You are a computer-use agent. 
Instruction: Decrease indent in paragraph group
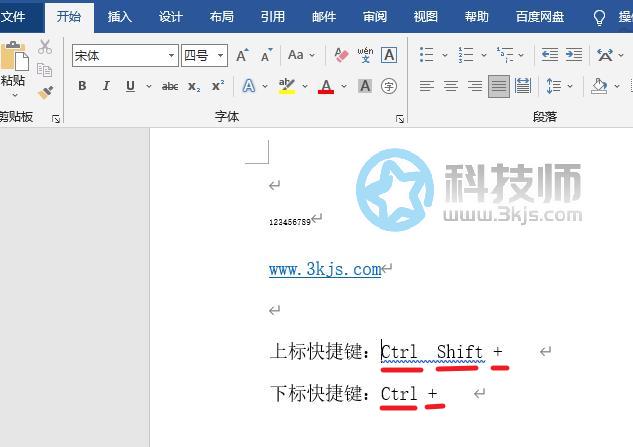click(x=550, y=55)
